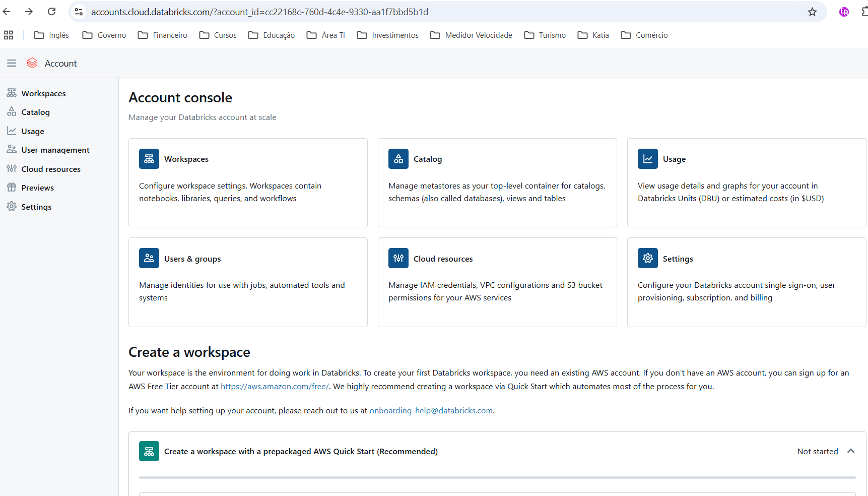Screen dimensions: 868x496
Task: Click the green Quick Start workspace icon
Action: [149, 451]
